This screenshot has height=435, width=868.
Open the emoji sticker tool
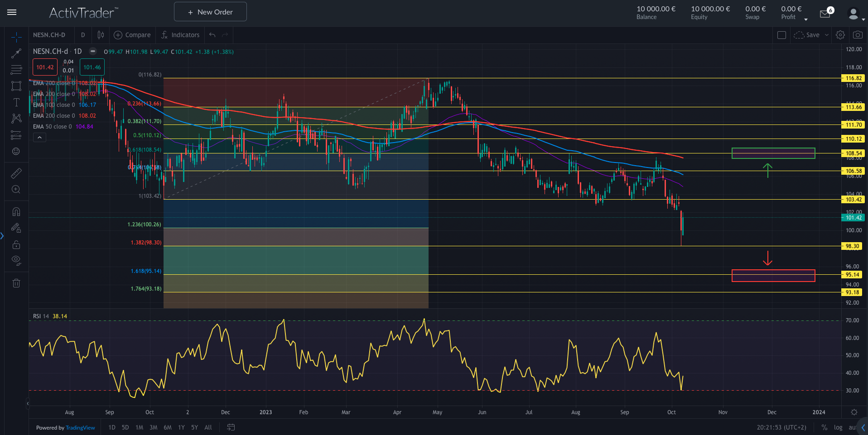[x=16, y=151]
